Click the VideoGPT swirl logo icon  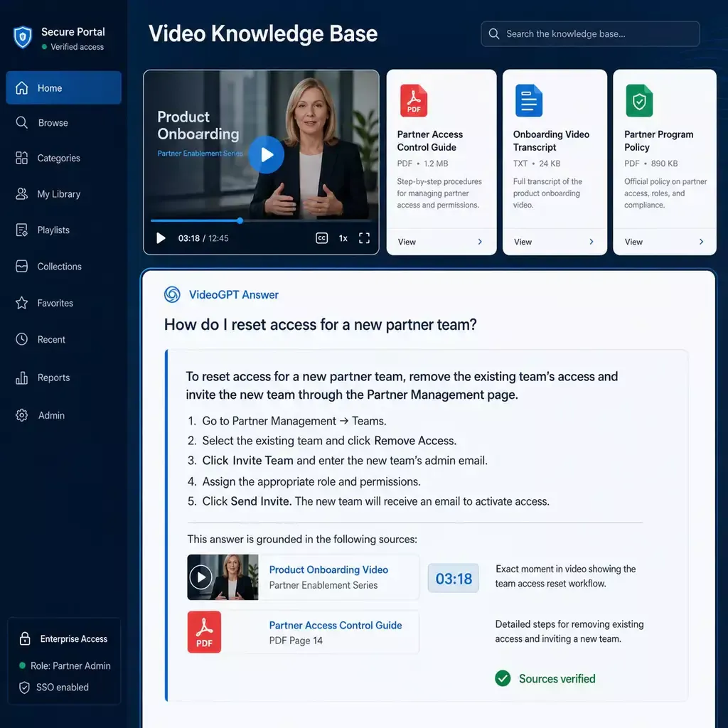tap(172, 294)
